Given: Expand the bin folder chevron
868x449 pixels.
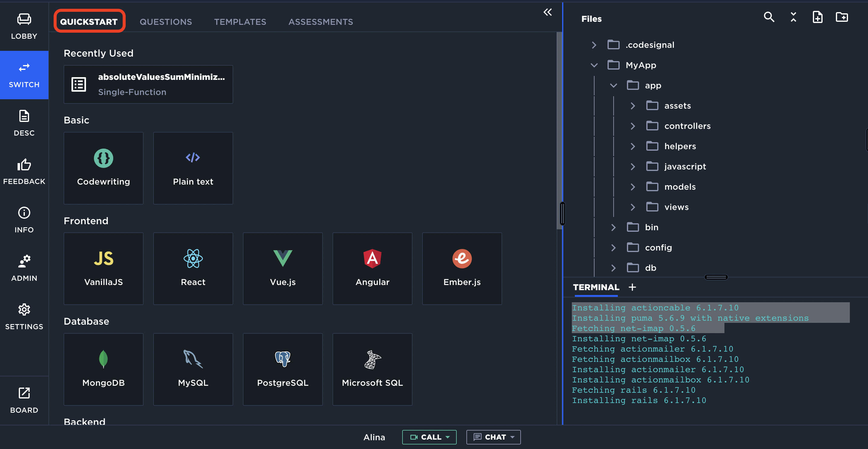Looking at the screenshot, I should pos(613,227).
